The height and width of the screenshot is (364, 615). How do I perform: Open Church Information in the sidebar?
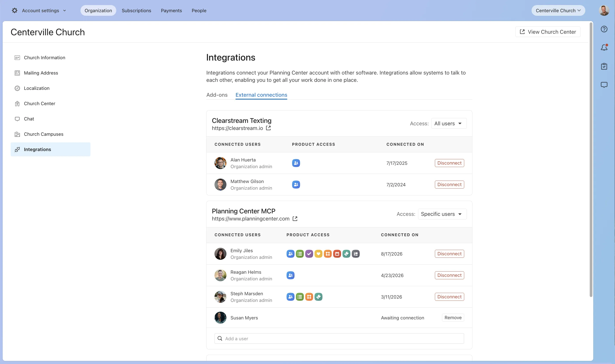pos(51,58)
